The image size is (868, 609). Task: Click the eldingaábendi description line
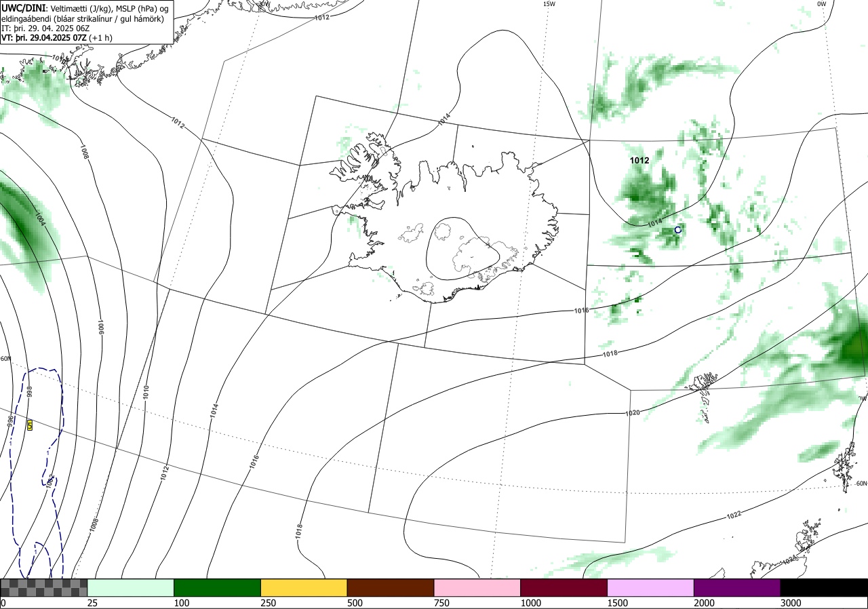[x=83, y=18]
